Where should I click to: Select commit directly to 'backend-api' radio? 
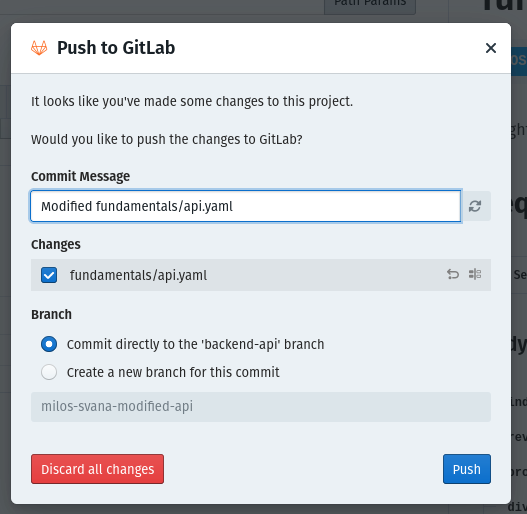point(49,344)
